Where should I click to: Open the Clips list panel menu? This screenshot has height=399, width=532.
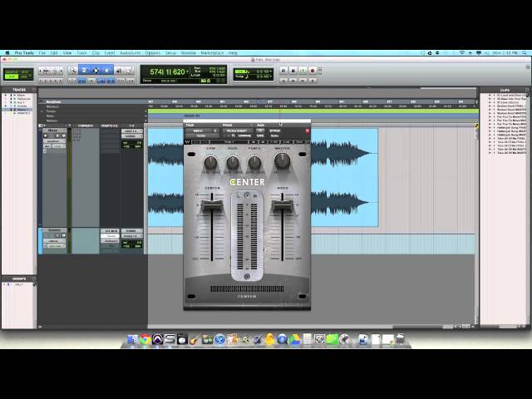[x=526, y=90]
